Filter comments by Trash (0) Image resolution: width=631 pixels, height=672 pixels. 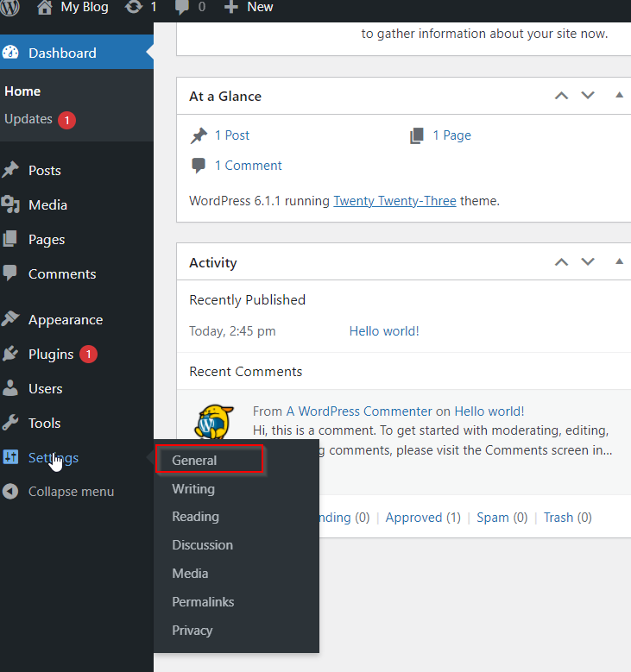[567, 518]
